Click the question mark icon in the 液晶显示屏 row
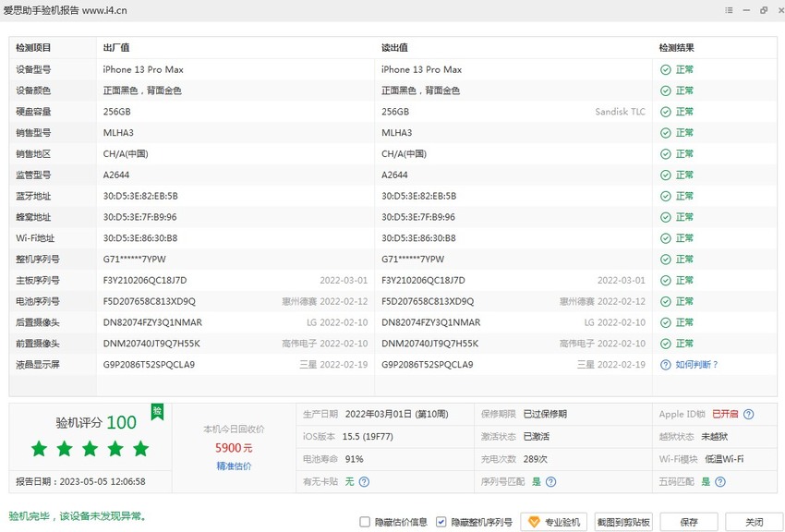Viewport: 785px width, 532px height. 665,365
